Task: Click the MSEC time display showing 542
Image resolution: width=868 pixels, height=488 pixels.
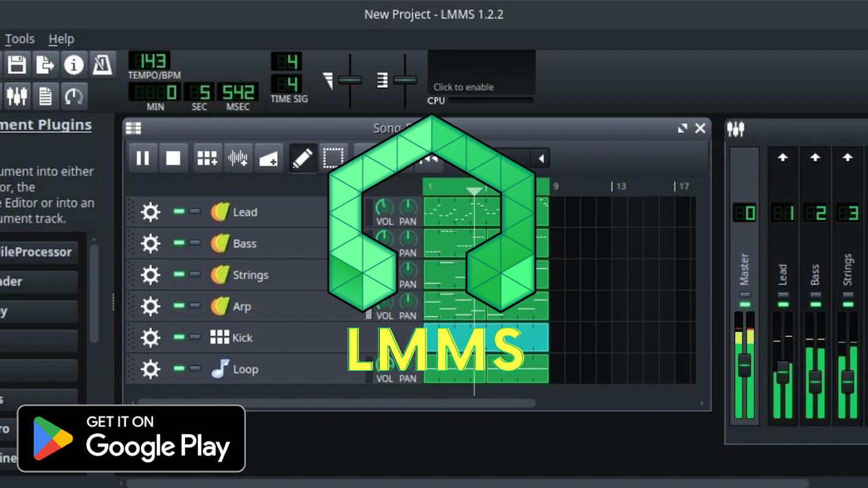Action: click(237, 92)
